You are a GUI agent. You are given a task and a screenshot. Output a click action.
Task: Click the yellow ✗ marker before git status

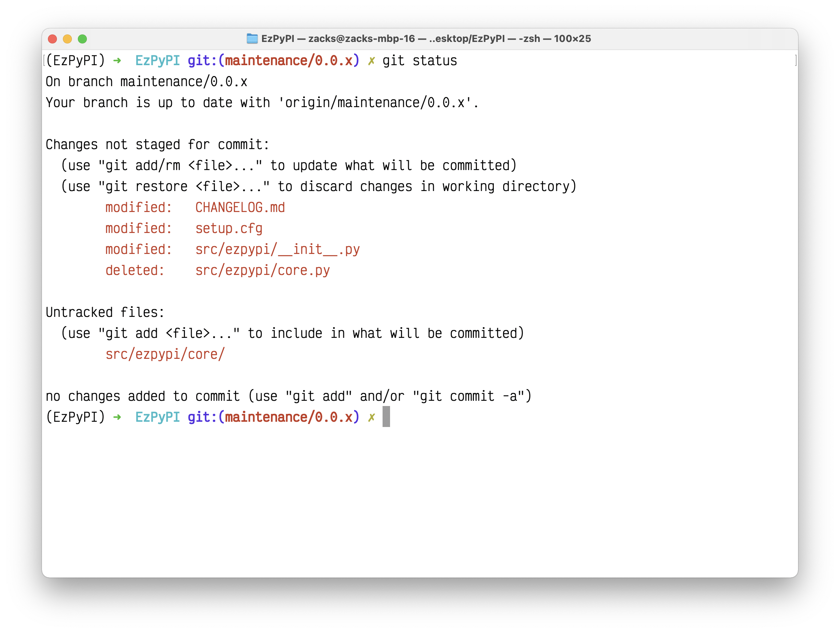[371, 61]
